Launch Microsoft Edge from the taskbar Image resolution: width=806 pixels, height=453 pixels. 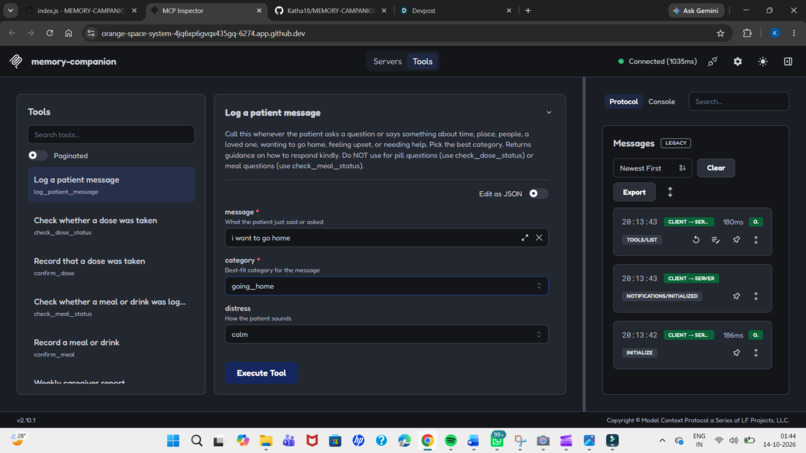click(x=404, y=441)
